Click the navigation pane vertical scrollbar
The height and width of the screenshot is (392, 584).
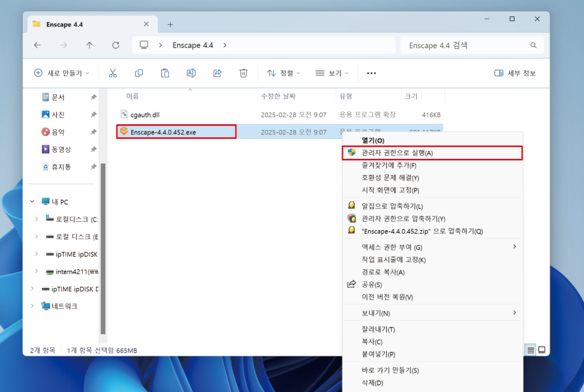[103, 249]
